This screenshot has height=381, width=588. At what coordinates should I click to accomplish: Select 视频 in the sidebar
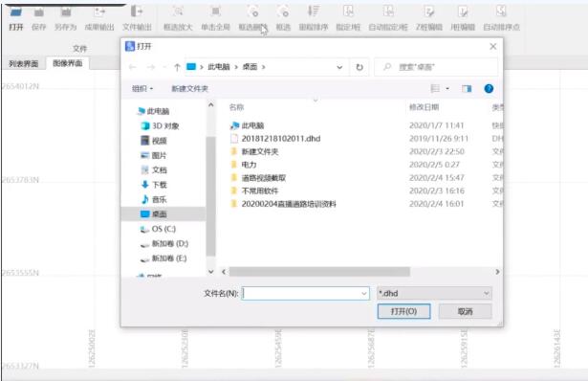(x=154, y=141)
